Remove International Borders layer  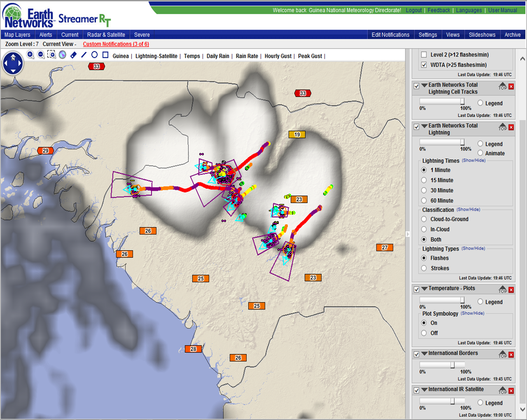[511, 355]
